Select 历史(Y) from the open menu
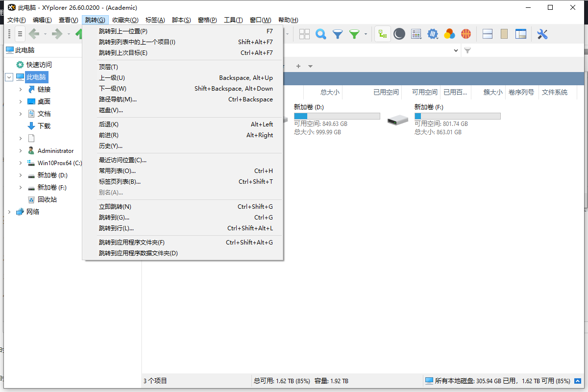 click(x=110, y=146)
